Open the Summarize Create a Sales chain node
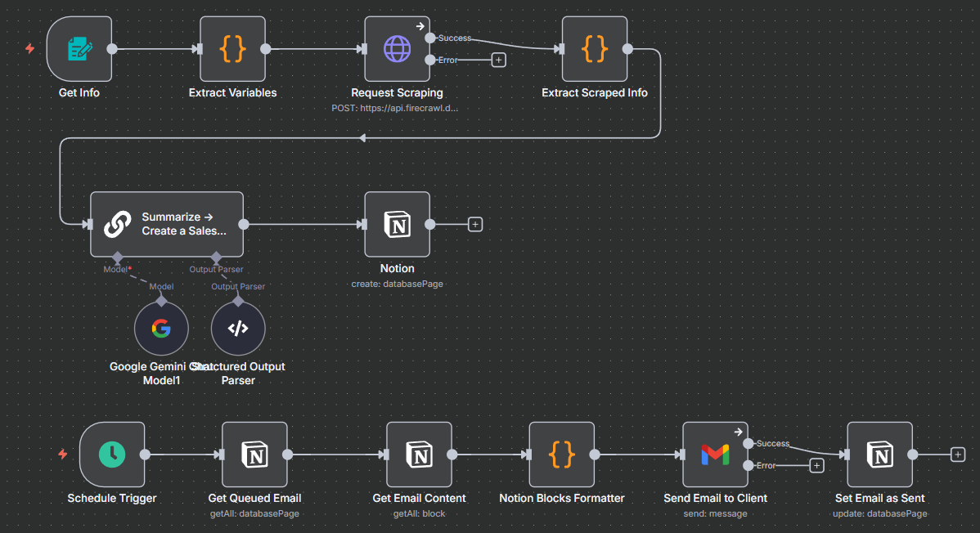 (x=167, y=224)
